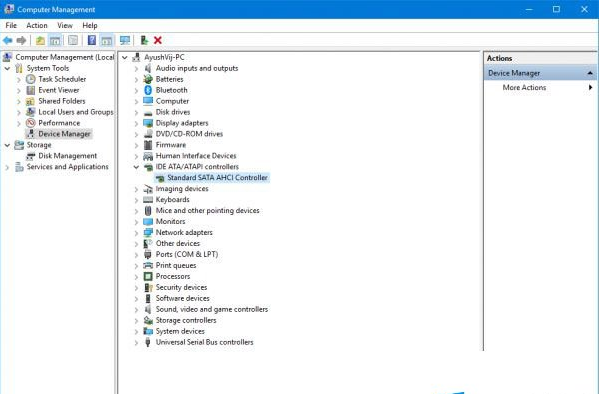Expand the Disk drives node

point(136,112)
